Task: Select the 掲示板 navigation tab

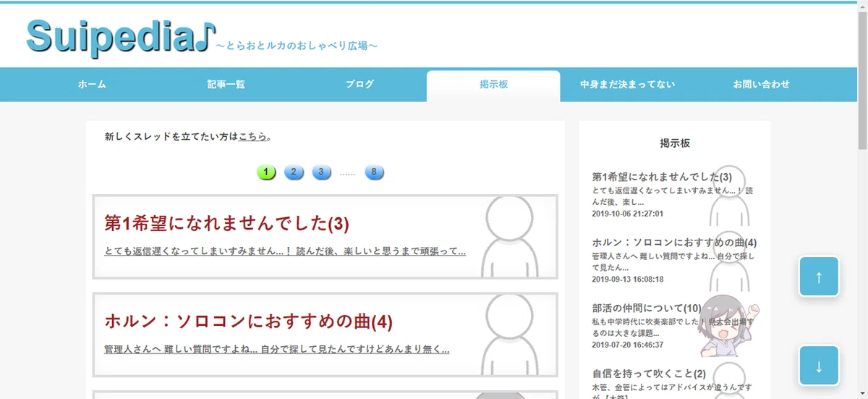Action: pyautogui.click(x=493, y=85)
